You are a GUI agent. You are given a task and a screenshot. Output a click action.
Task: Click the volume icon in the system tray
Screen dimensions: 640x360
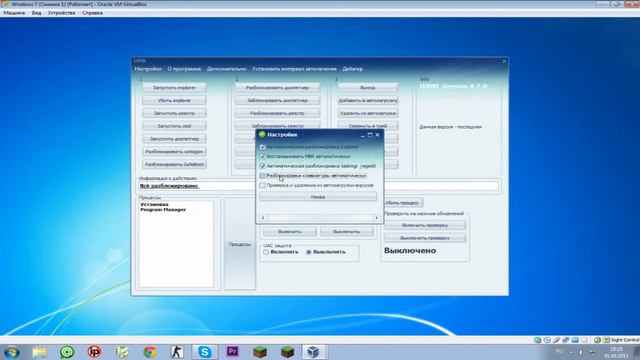(581, 352)
